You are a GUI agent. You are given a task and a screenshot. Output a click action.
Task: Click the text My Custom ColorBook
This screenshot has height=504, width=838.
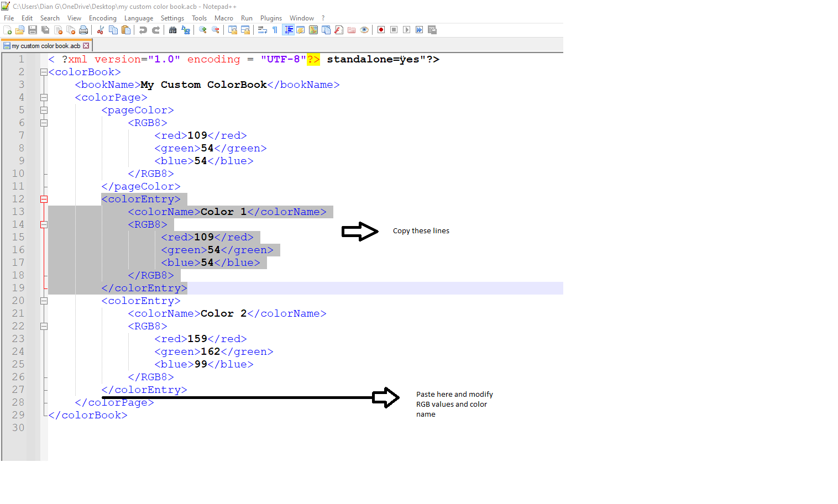tap(204, 85)
